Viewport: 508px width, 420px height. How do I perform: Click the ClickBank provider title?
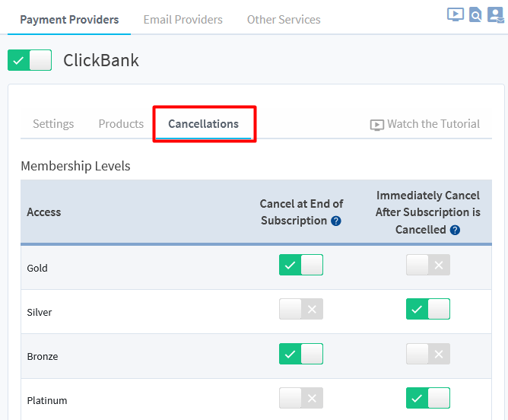pos(101,60)
